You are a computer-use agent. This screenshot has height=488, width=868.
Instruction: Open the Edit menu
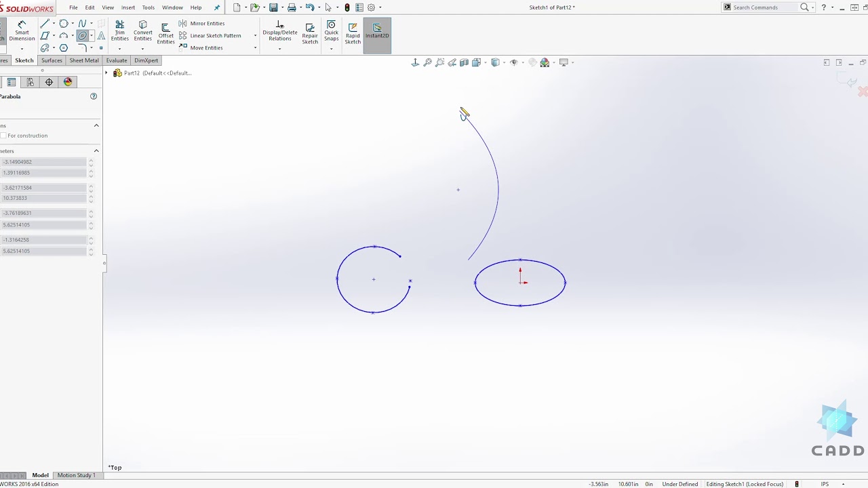(x=90, y=7)
